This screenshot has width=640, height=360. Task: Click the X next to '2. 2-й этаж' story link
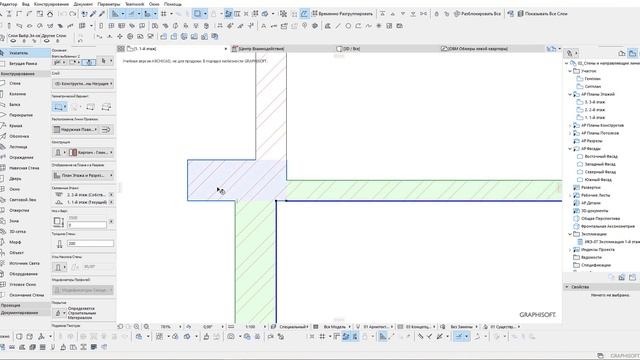point(111,195)
